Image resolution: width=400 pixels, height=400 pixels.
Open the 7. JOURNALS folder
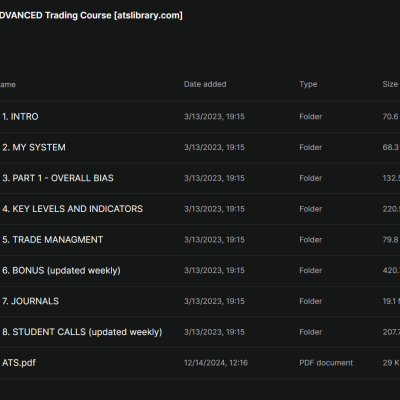click(x=30, y=301)
